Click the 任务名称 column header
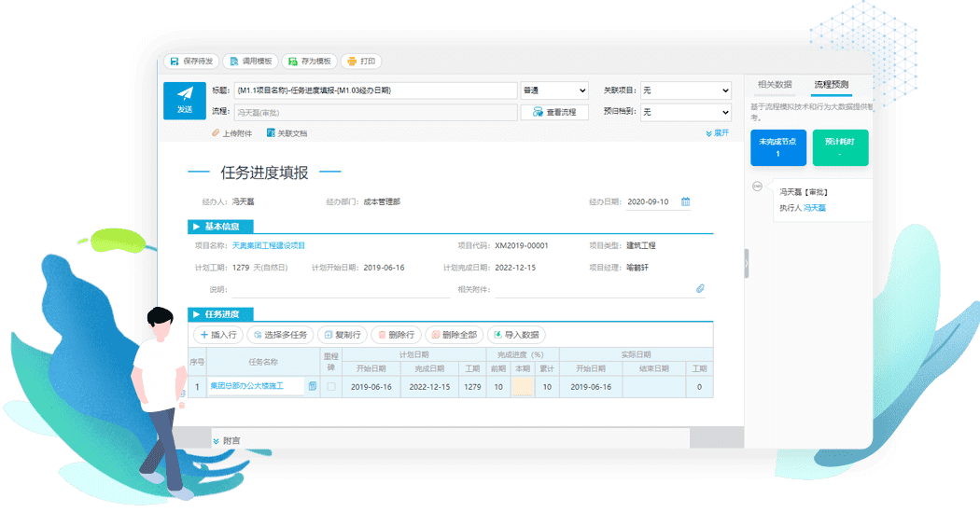Screen dimensions: 980x512 click(263, 362)
